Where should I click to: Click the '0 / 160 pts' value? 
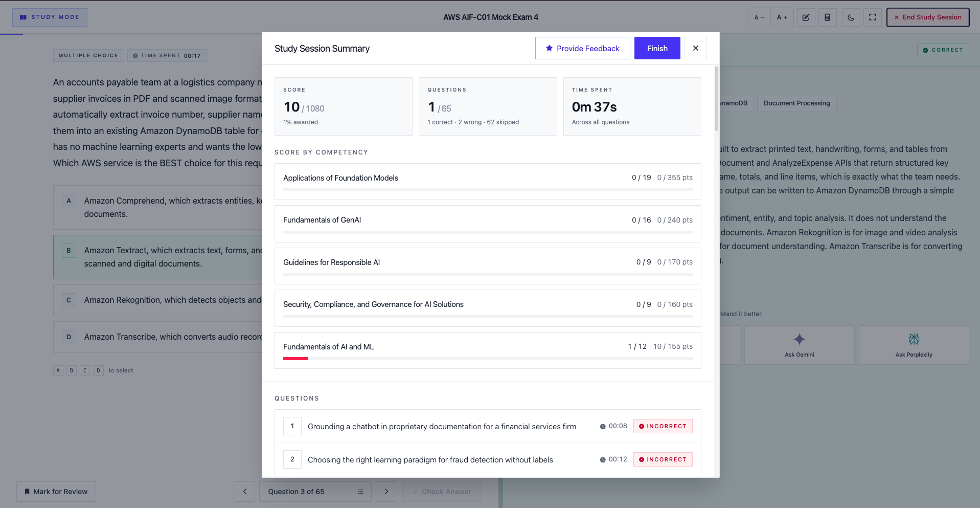click(x=675, y=304)
